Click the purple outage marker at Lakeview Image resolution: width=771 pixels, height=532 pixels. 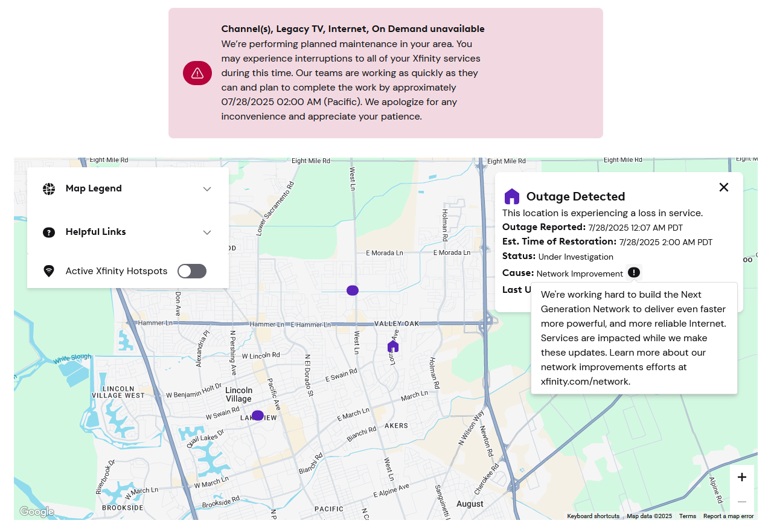click(x=258, y=415)
